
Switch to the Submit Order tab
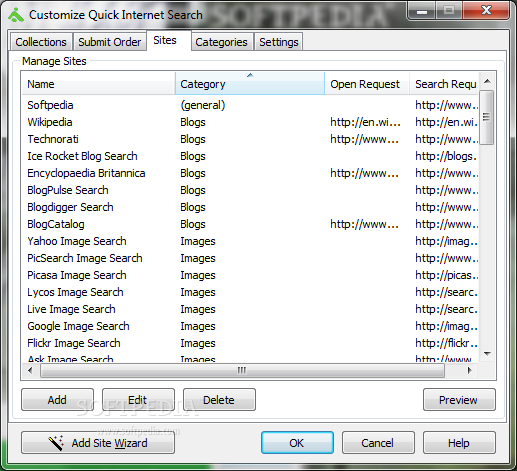pyautogui.click(x=110, y=42)
